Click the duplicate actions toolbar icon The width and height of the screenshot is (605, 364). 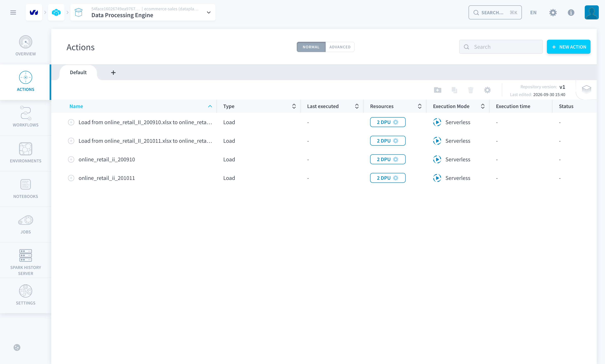(454, 90)
